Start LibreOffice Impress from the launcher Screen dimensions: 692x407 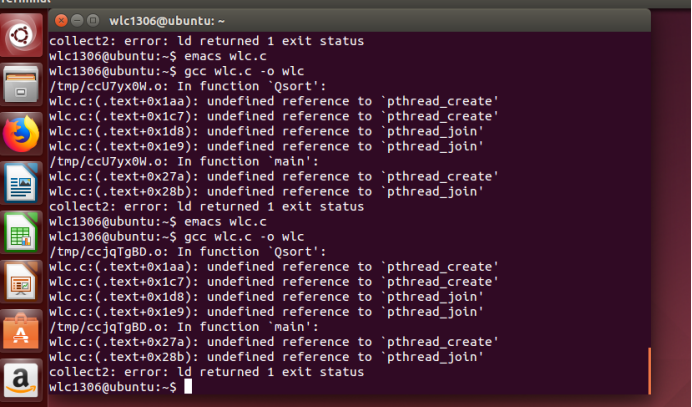[21, 282]
